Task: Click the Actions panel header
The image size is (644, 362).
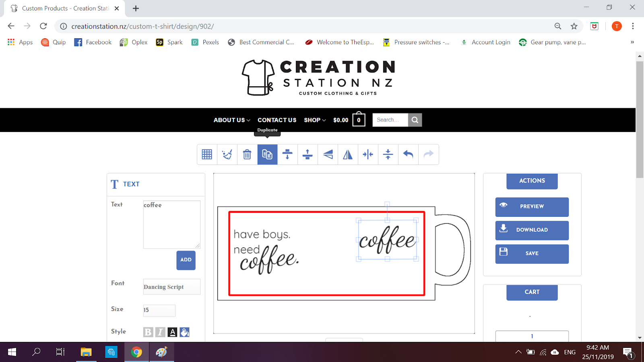Action: click(x=532, y=181)
